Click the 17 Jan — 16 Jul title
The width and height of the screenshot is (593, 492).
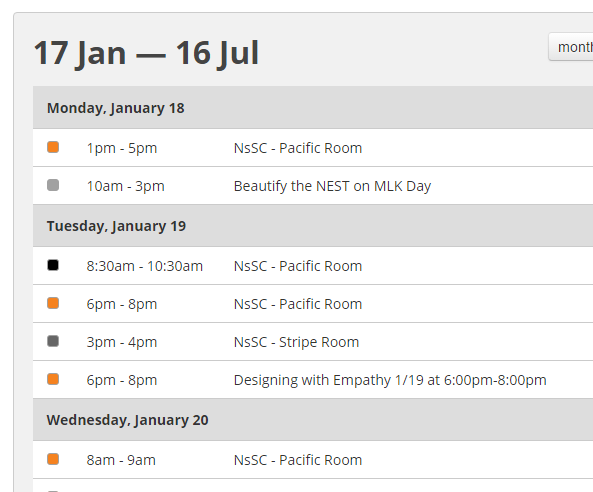pyautogui.click(x=146, y=53)
